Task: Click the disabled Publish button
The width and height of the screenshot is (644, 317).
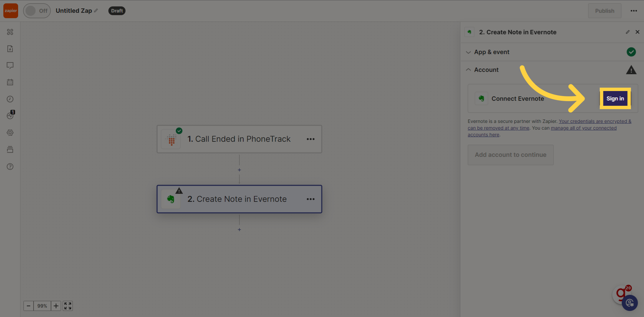Action: pos(604,11)
